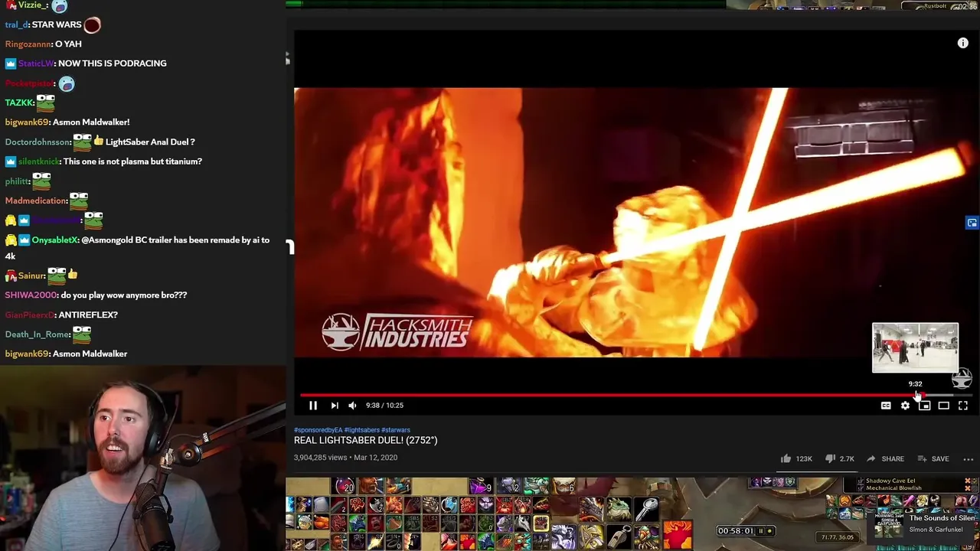Open the video settings gear menu
Screen dimensions: 980x551
pyautogui.click(x=905, y=406)
